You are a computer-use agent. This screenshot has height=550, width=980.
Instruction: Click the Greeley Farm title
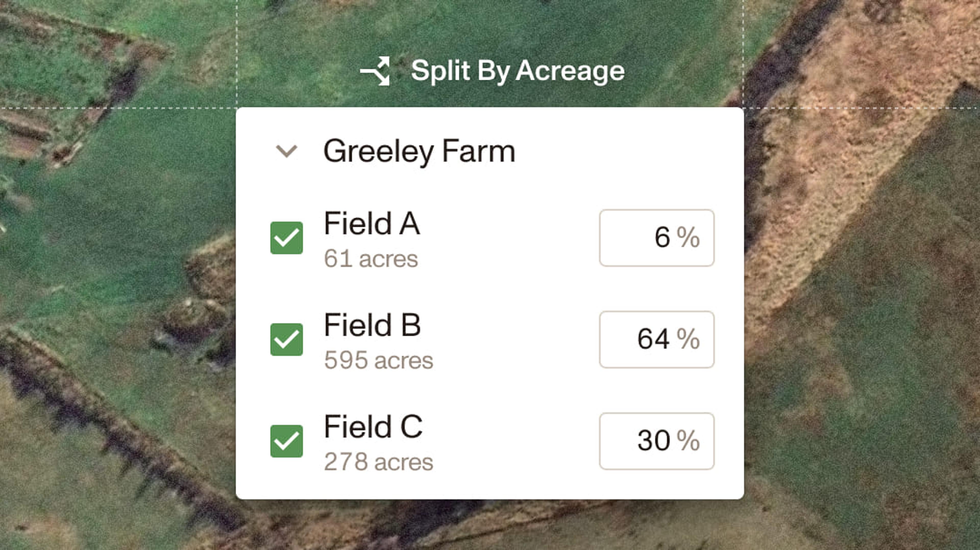point(419,151)
